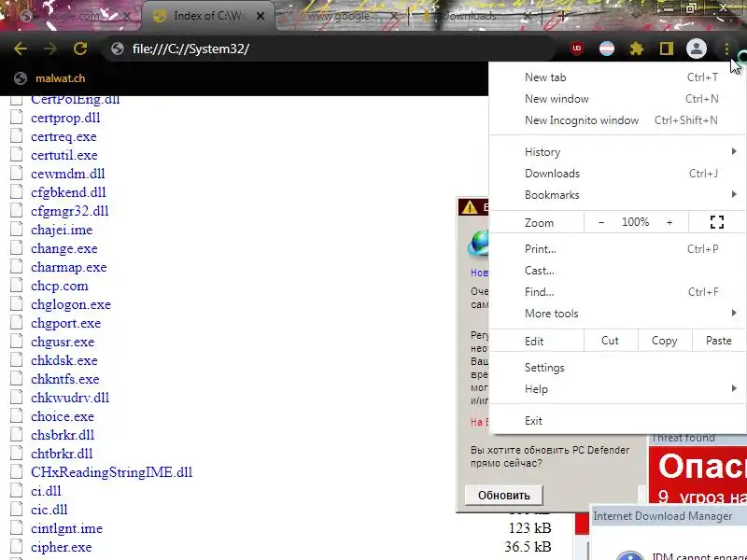
Task: Select New window menu item
Action: tap(618, 99)
